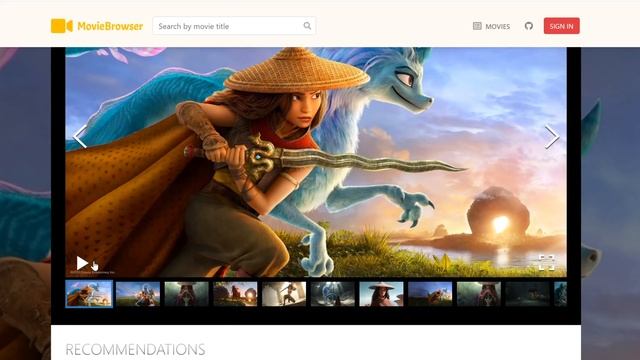
Task: Open the MOVIES navigation link
Action: pos(498,27)
